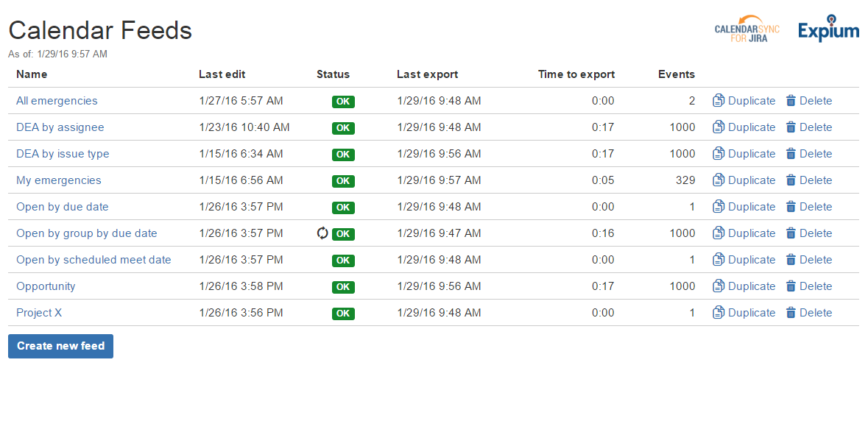The width and height of the screenshot is (868, 435).
Task: Click trash icon in My emergencies row
Action: 791,180
